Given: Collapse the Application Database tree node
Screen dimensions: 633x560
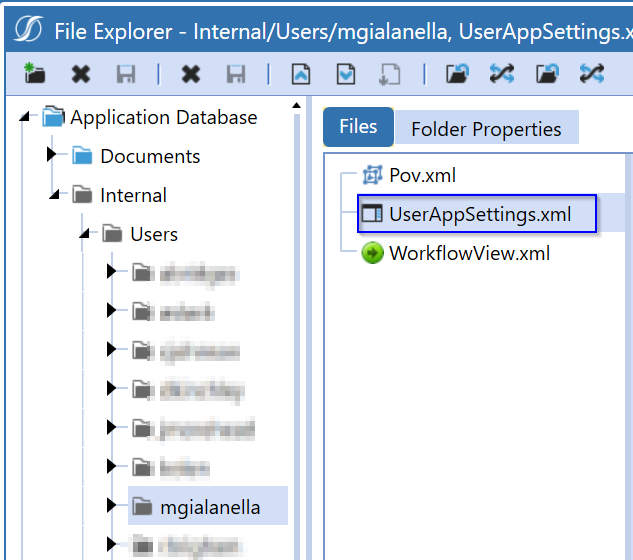Looking at the screenshot, I should point(25,117).
